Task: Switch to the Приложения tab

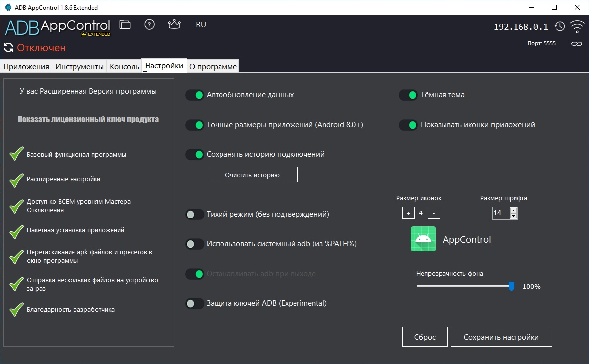Action: tap(26, 67)
